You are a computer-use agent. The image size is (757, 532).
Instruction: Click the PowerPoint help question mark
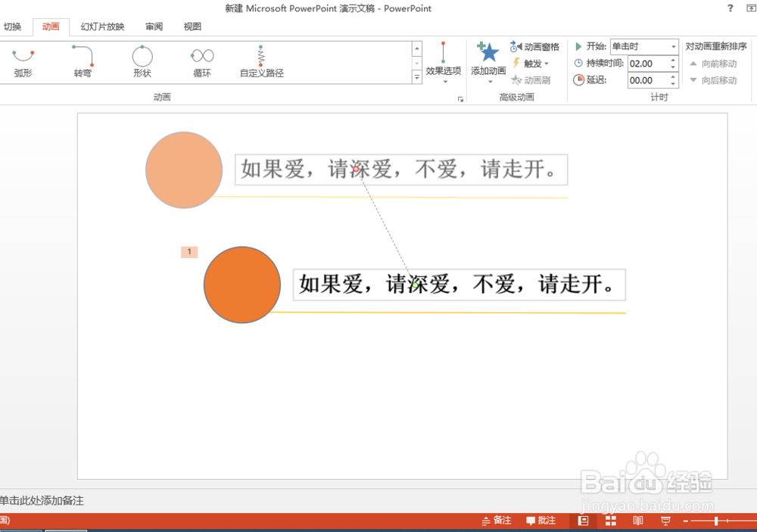tap(730, 8)
